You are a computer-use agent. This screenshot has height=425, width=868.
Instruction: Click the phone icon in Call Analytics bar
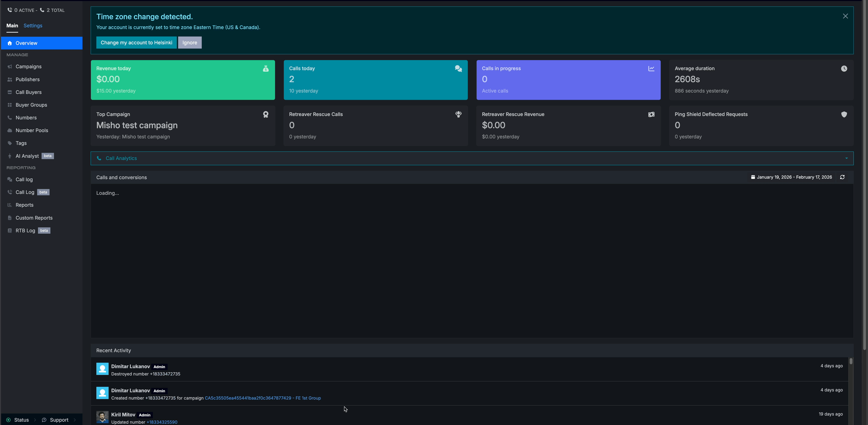click(x=99, y=158)
